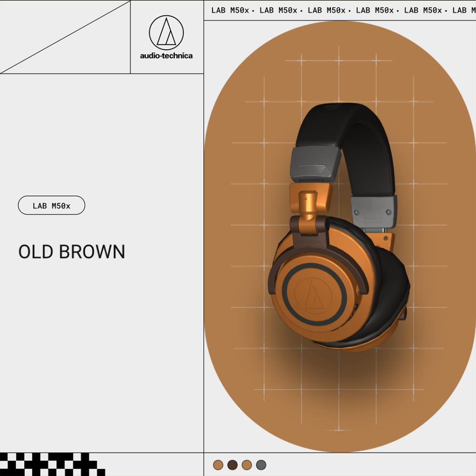Click the audio-technica logo

(x=166, y=37)
